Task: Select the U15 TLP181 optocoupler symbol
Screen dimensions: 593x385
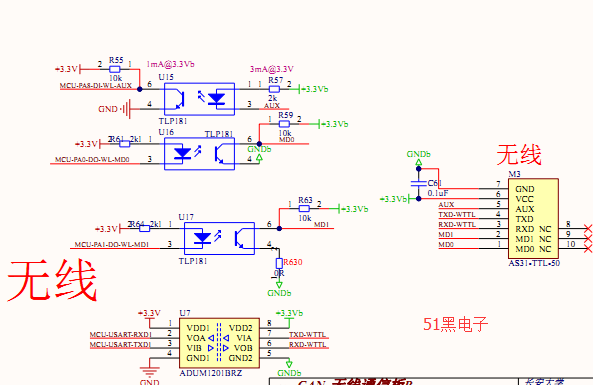Action: 199,99
